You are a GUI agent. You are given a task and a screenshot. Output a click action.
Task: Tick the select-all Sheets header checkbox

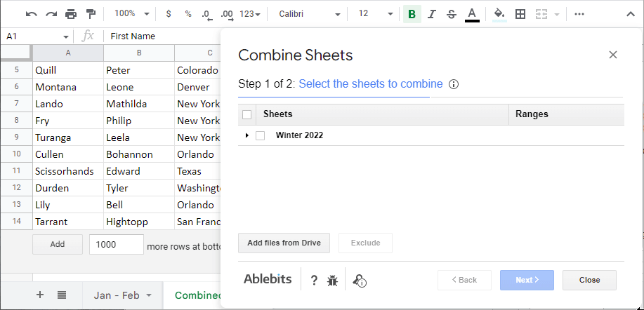tap(247, 114)
